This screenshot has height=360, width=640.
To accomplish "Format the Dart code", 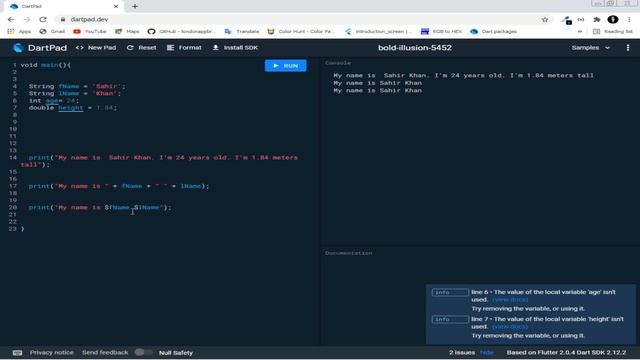I will point(184,48).
